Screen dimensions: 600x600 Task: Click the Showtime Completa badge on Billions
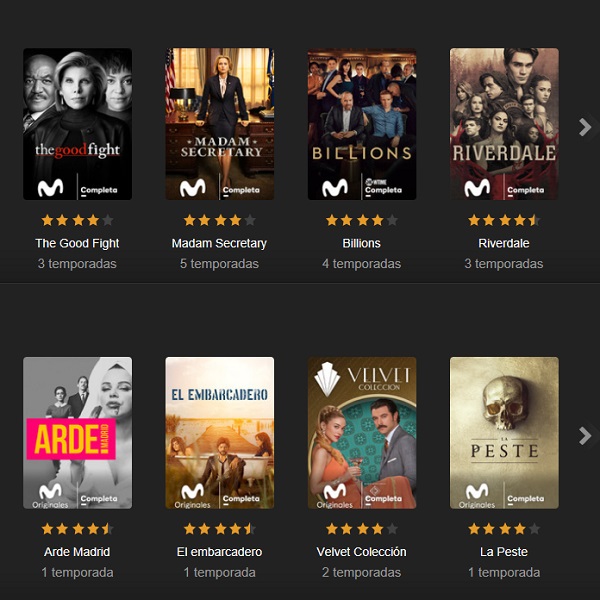tap(383, 188)
